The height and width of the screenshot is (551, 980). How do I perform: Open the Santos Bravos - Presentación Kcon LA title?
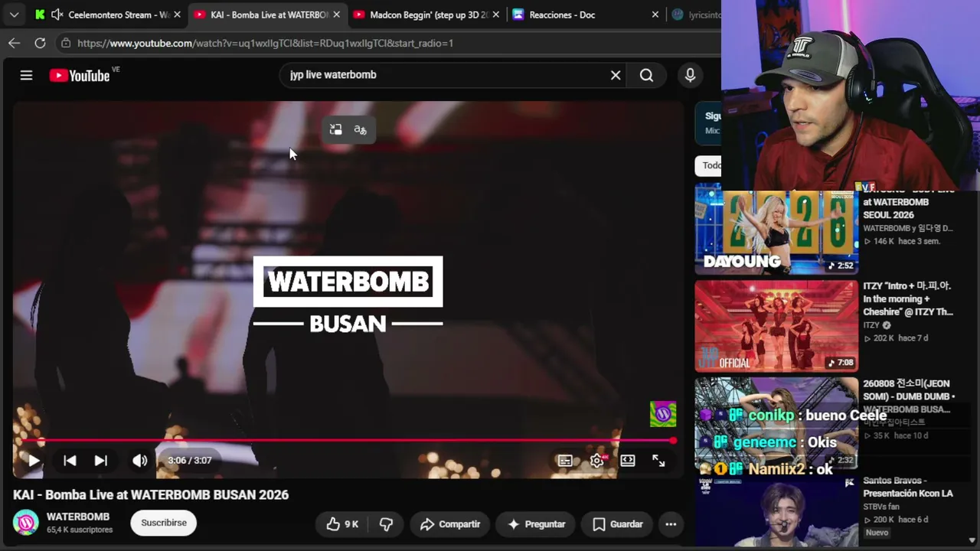coord(908,487)
